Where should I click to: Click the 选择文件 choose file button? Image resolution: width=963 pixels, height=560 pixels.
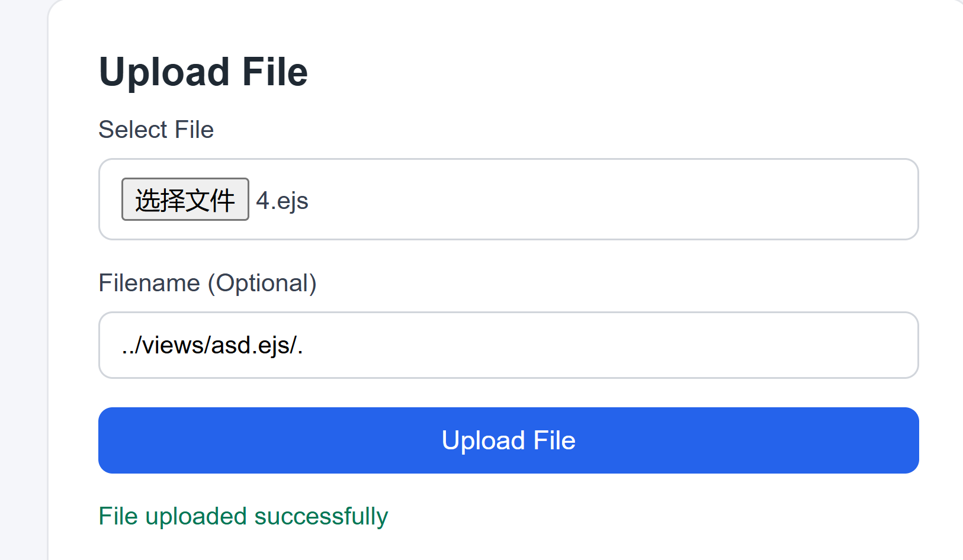(x=185, y=199)
